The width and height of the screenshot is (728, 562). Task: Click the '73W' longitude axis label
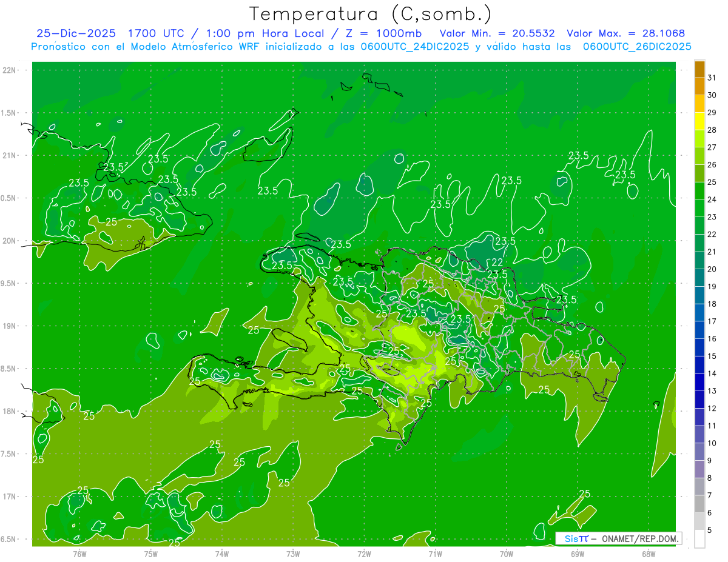click(293, 554)
